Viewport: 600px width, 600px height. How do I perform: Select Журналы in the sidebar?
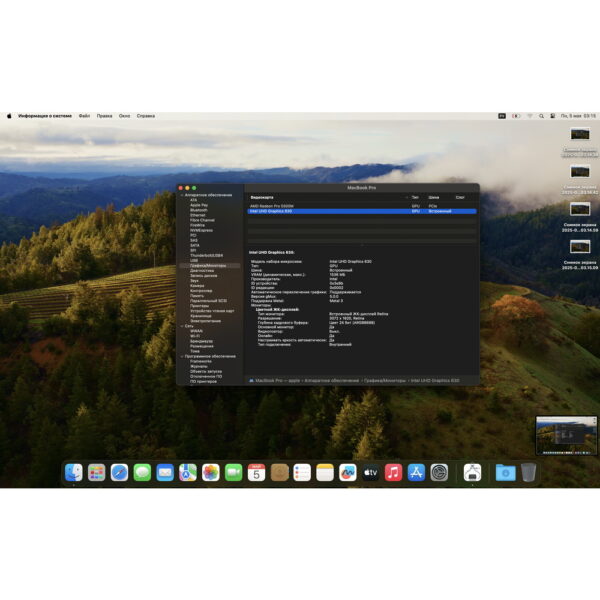click(x=199, y=366)
